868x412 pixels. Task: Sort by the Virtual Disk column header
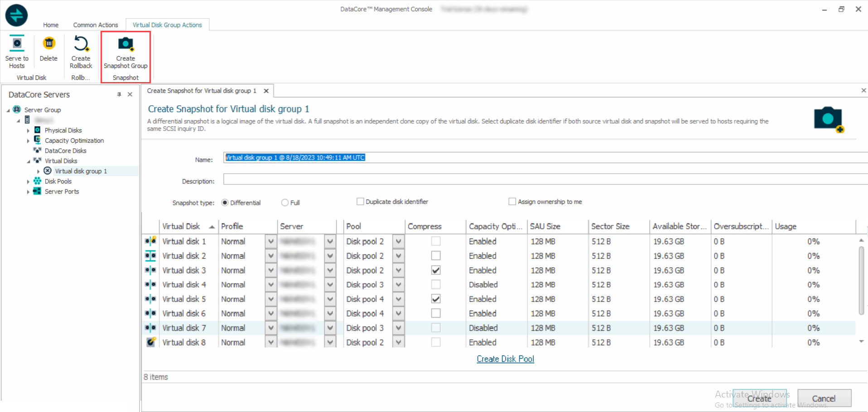coord(188,226)
